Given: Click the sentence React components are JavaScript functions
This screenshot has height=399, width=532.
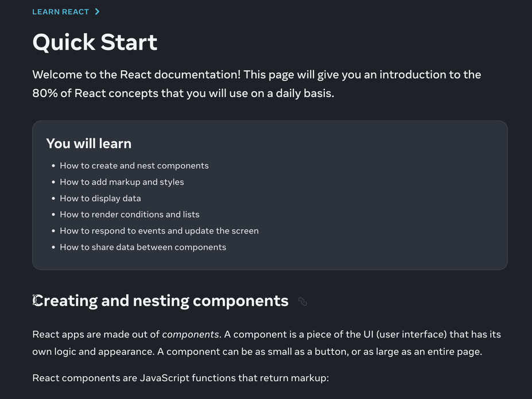Looking at the screenshot, I should tap(181, 378).
